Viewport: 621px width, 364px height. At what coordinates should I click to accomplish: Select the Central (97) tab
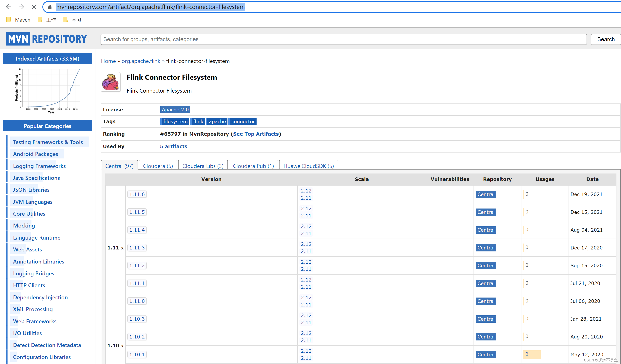point(119,166)
